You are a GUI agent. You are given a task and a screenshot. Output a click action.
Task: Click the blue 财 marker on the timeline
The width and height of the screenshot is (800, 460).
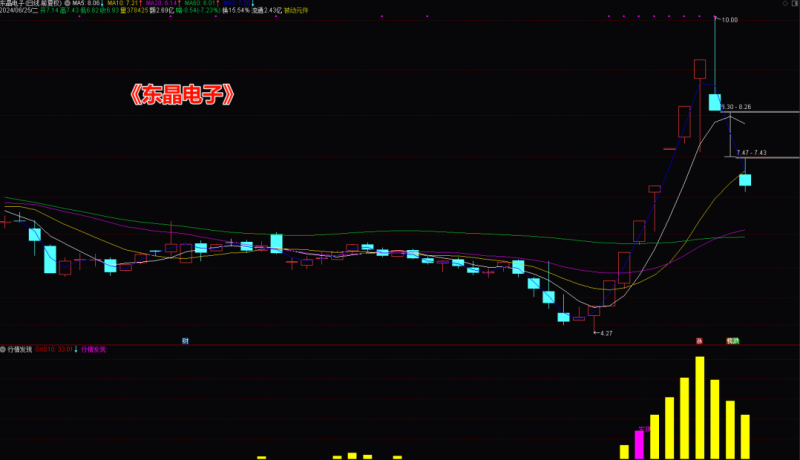click(185, 341)
